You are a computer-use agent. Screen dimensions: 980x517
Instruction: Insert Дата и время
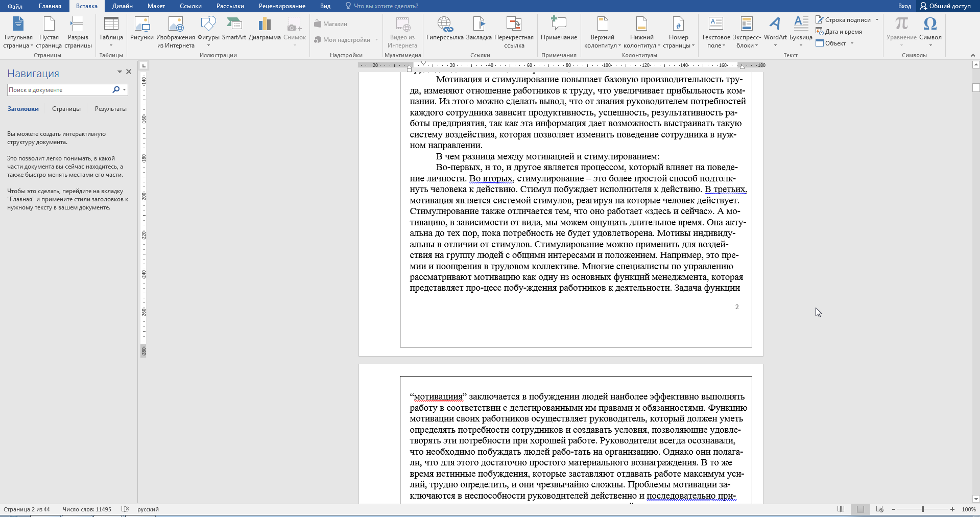pos(839,32)
